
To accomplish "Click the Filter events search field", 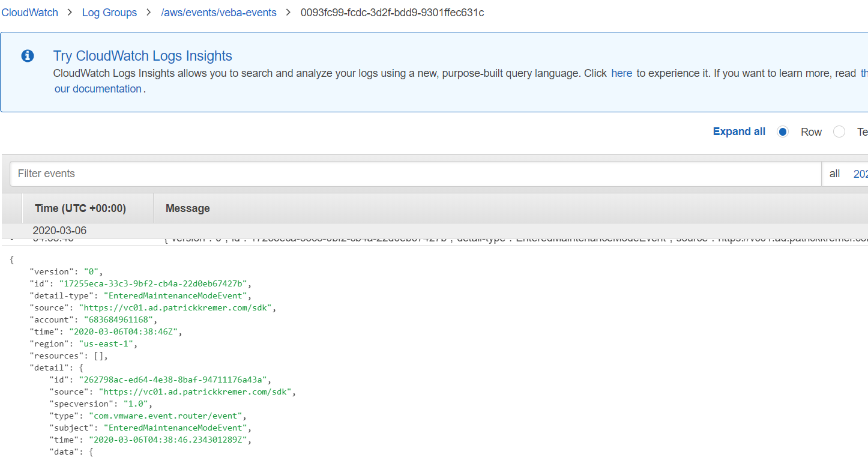I will tap(414, 174).
